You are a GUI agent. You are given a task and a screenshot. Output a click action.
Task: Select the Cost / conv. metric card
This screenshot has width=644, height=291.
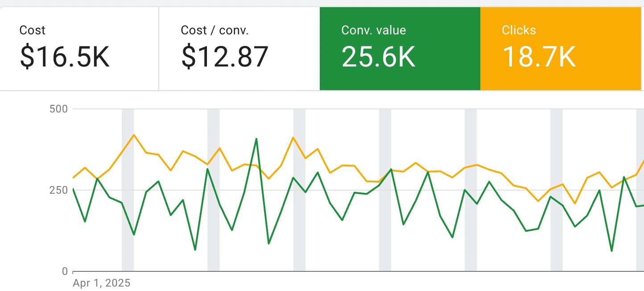click(239, 48)
